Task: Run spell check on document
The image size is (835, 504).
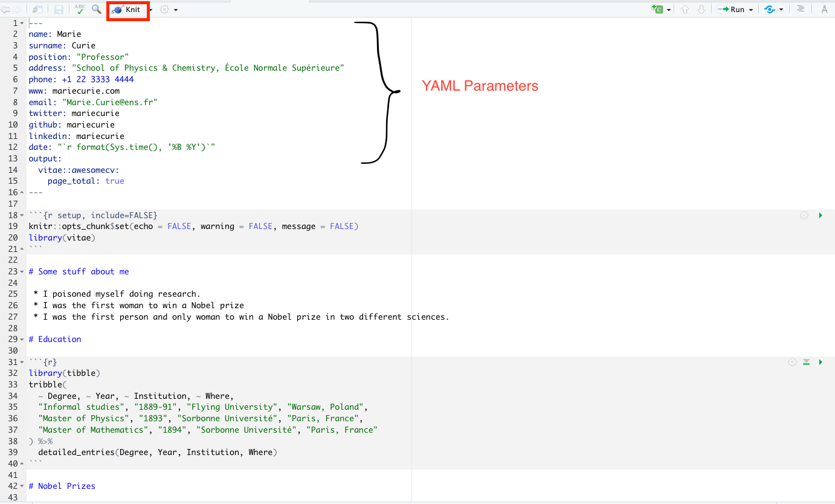Action: (x=80, y=9)
